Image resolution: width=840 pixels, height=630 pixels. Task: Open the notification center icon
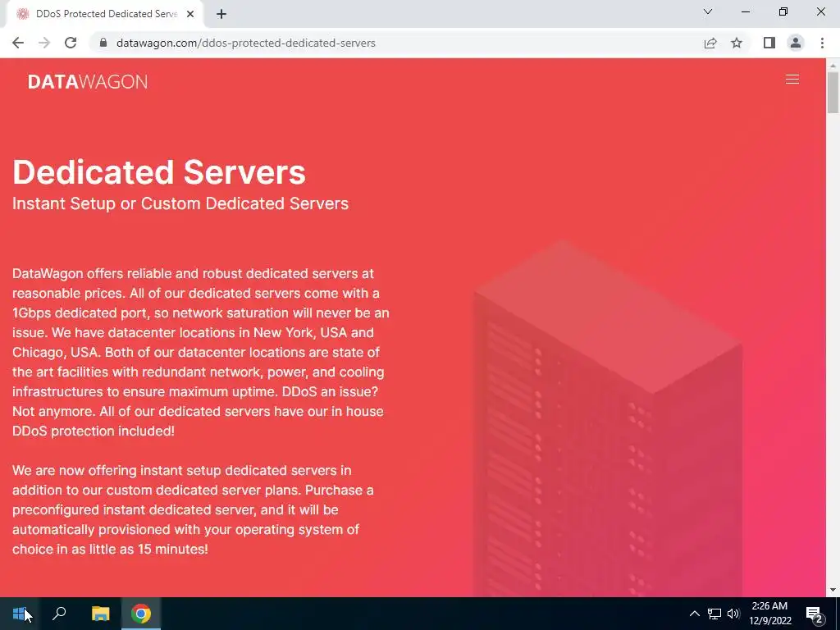pos(814,614)
